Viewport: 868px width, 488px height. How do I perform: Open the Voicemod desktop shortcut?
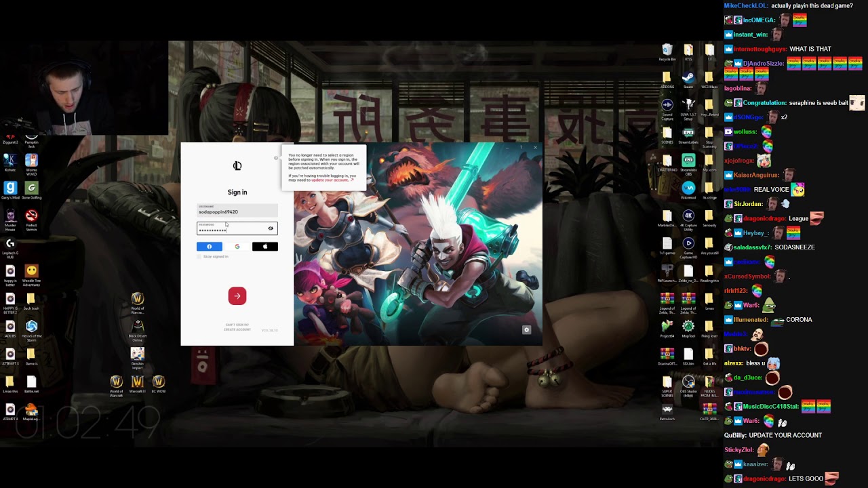pos(688,191)
